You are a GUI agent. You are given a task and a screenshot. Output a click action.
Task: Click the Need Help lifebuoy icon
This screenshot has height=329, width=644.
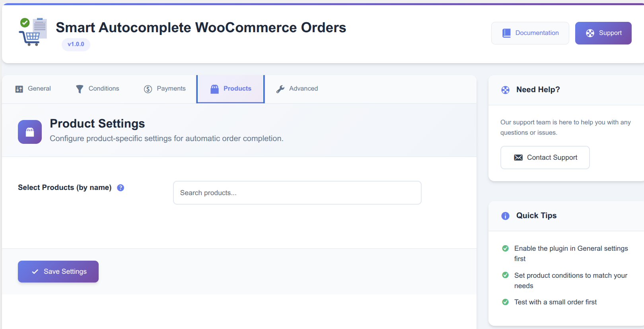pyautogui.click(x=505, y=90)
